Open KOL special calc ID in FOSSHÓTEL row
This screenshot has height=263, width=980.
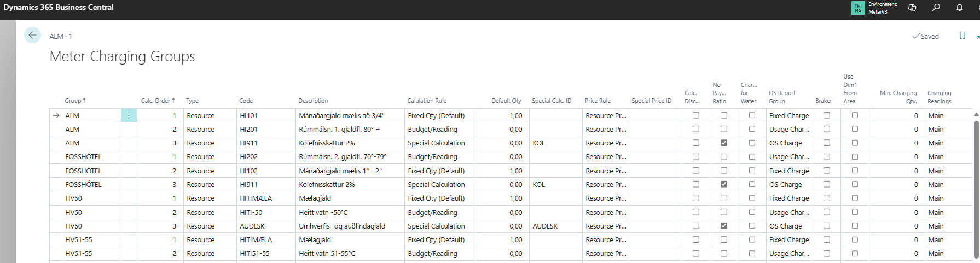click(x=539, y=185)
